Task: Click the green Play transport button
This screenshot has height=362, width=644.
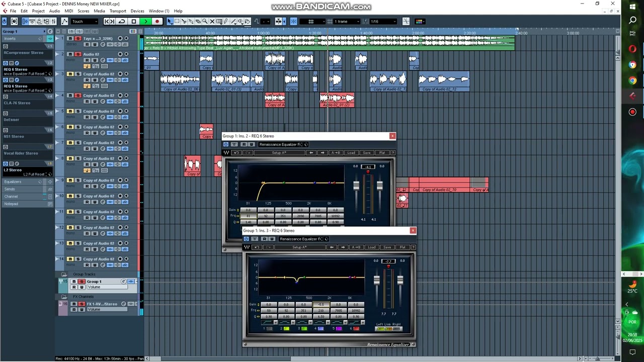Action: pyautogui.click(x=145, y=21)
